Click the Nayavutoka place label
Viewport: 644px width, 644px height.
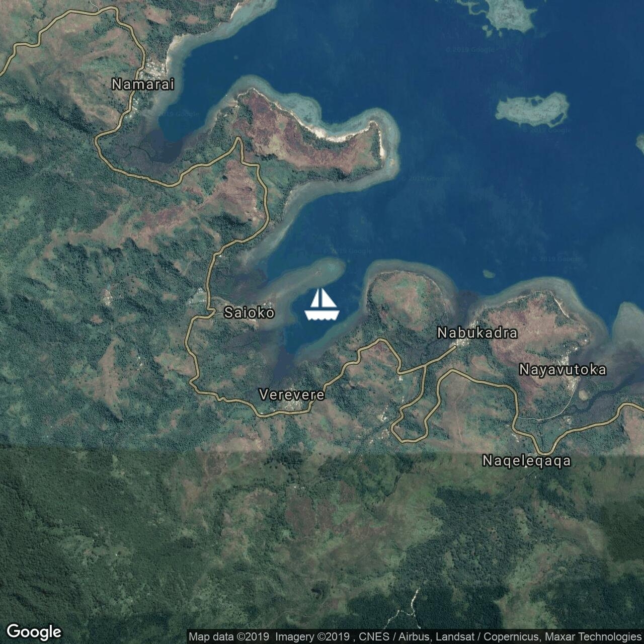pos(562,370)
